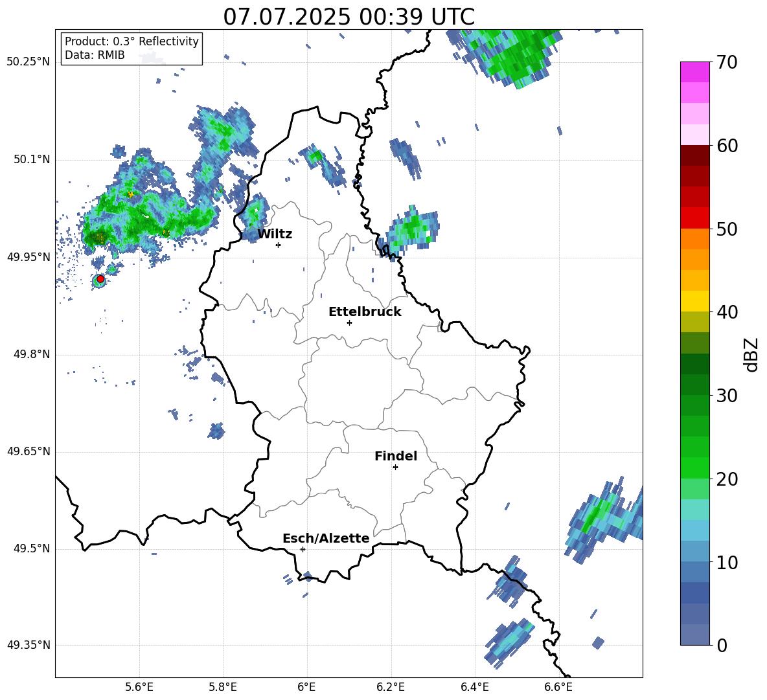The width and height of the screenshot is (767, 700).
Task: Pick the yellow colorbar segment at 40 dBZ
Action: pyautogui.click(x=694, y=301)
